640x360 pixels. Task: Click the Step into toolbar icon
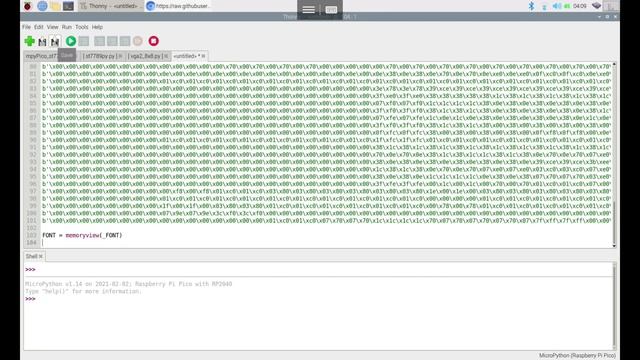tap(112, 41)
